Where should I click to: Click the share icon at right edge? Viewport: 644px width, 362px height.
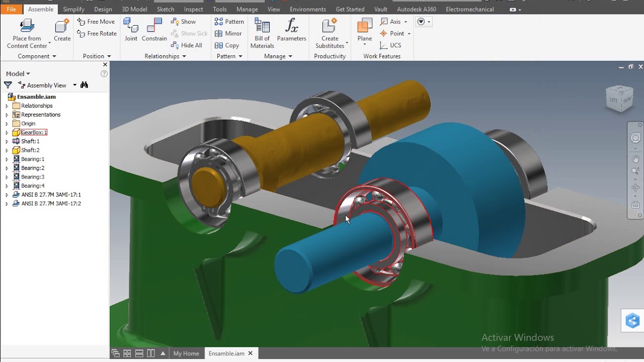[x=632, y=320]
